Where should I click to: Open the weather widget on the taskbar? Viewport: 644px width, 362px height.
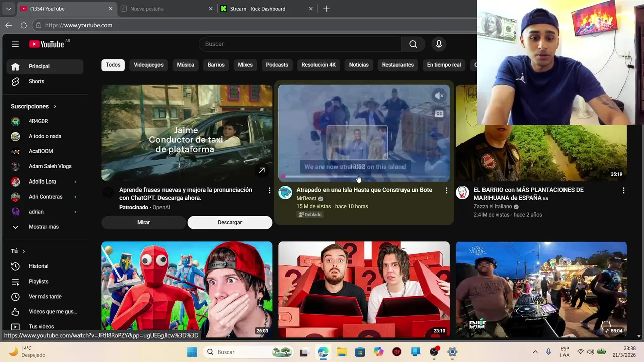point(28,352)
